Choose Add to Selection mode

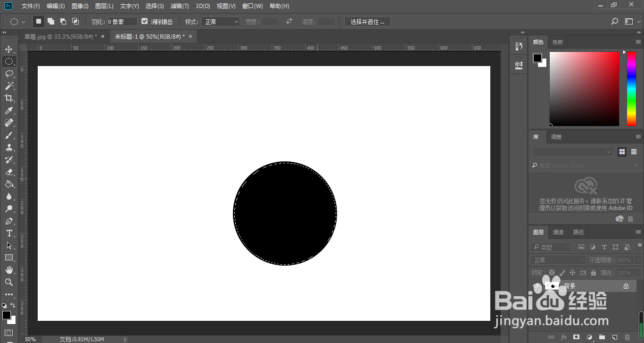click(x=51, y=21)
